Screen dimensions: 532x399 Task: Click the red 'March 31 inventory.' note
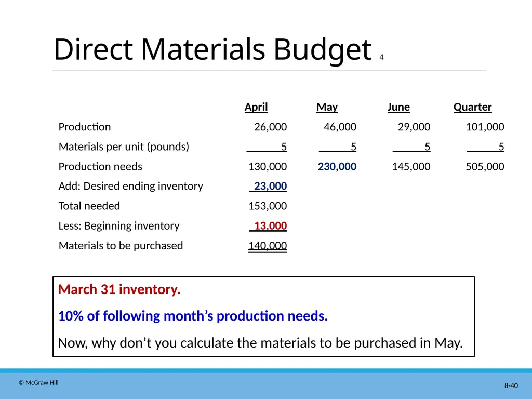click(119, 289)
